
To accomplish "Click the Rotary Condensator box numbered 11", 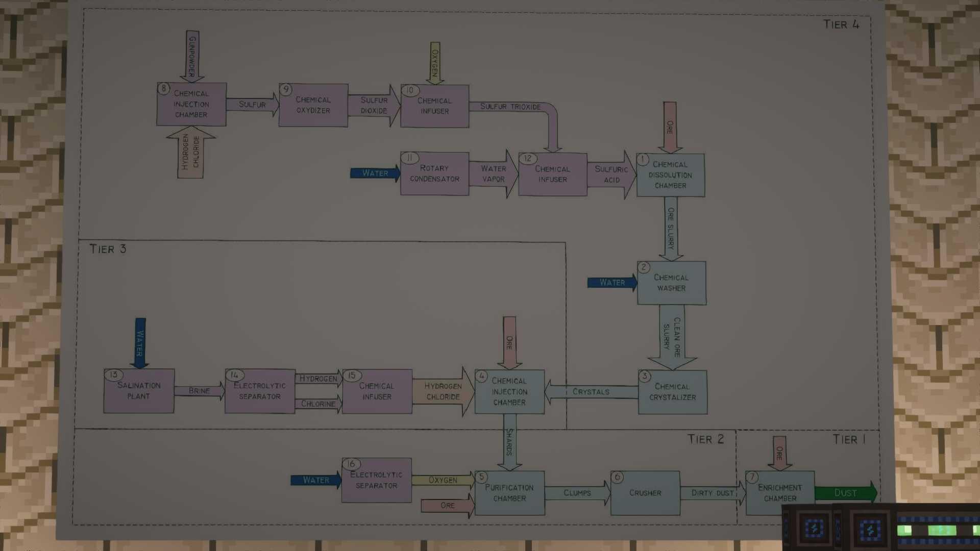I will (434, 173).
